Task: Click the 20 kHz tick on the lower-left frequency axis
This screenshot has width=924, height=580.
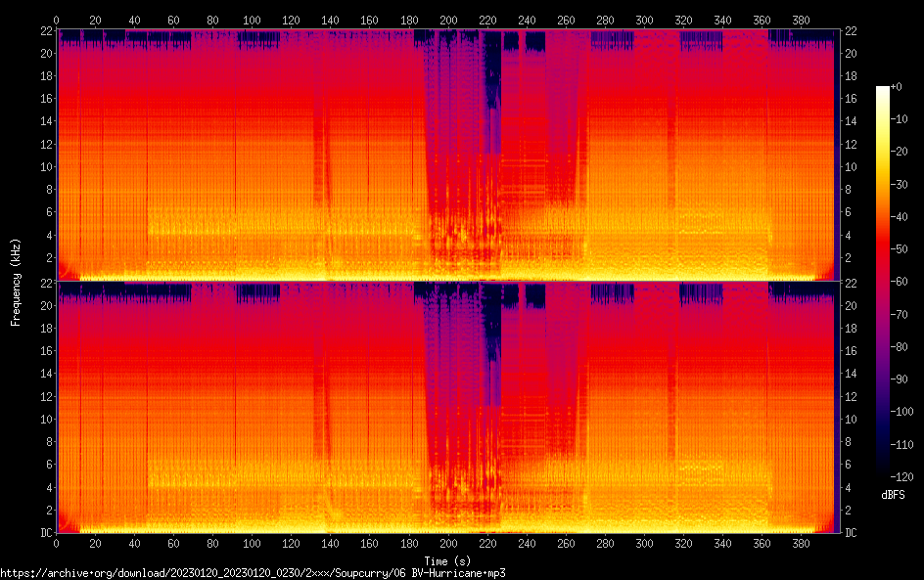Action: 45,305
